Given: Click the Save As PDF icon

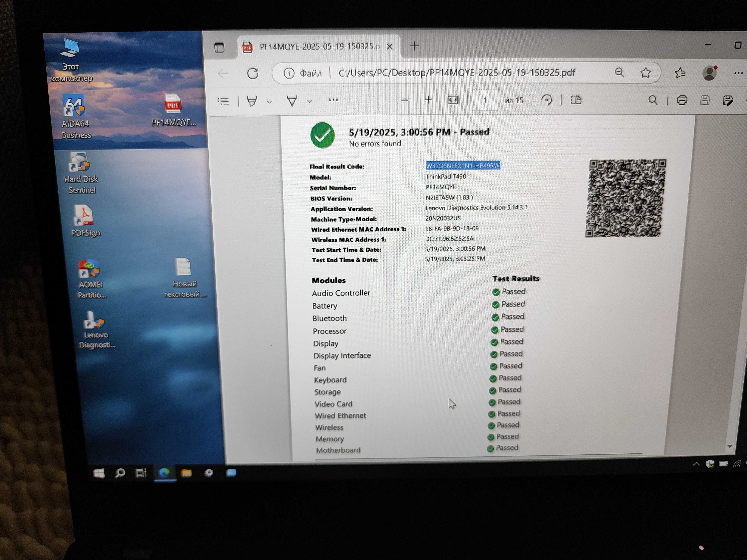Looking at the screenshot, I should point(728,100).
